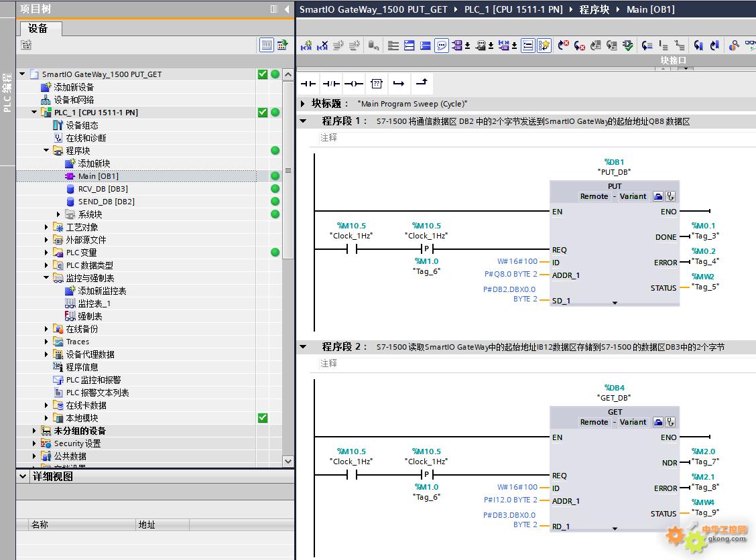756x560 pixels.
Task: Click the compile check icon with green checkmark
Action: [628, 46]
